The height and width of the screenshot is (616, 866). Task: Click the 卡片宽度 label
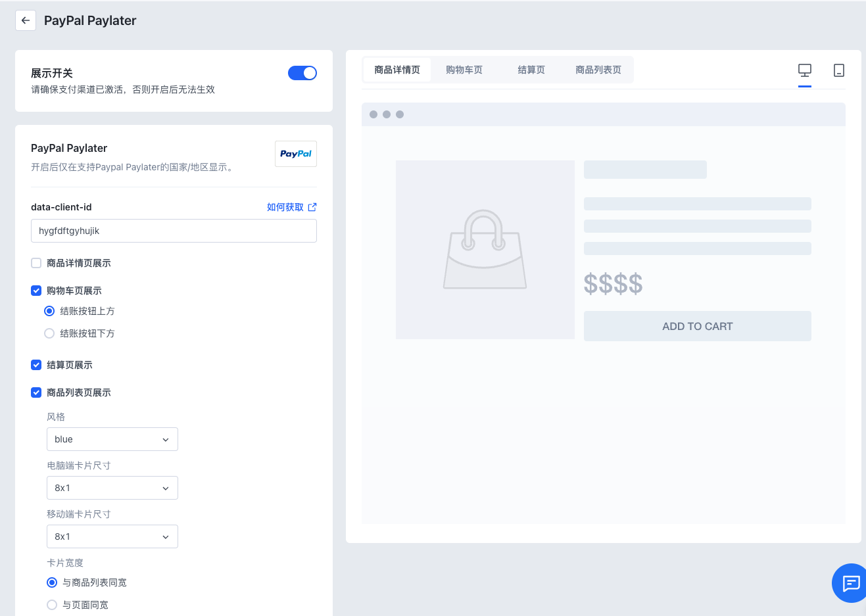click(x=65, y=563)
